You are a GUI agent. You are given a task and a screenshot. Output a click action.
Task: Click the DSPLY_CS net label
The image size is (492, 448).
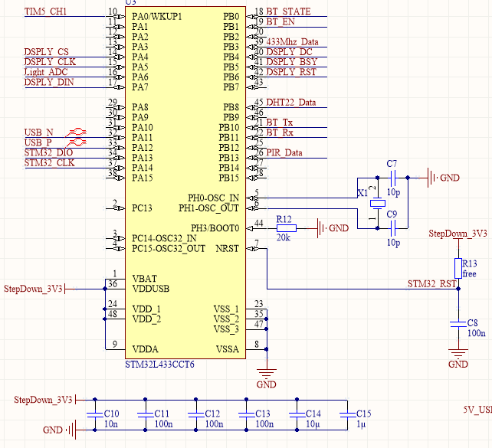47,52
